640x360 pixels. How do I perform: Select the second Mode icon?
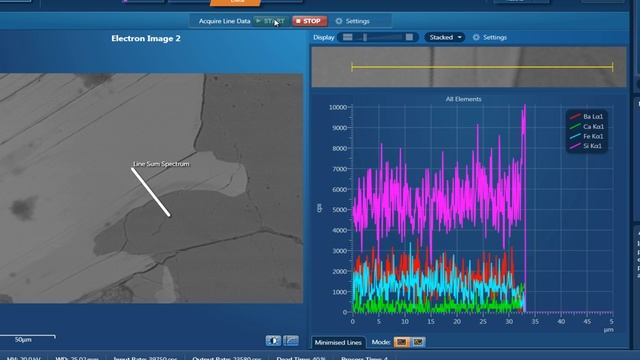point(418,342)
